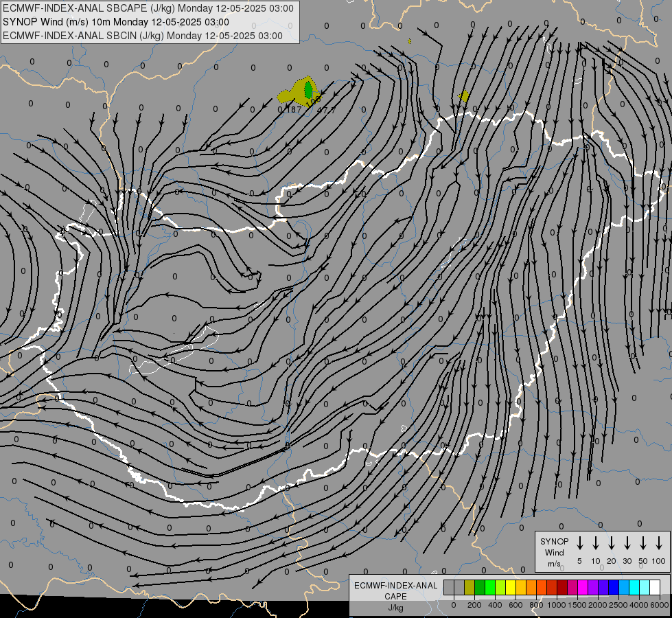Image resolution: width=672 pixels, height=618 pixels.
Task: Click the large olive CAPE patch on map
Action: (x=298, y=92)
